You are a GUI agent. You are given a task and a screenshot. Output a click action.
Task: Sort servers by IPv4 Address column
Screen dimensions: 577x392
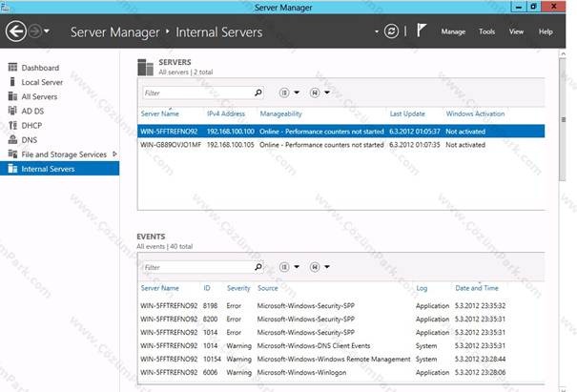(226, 113)
